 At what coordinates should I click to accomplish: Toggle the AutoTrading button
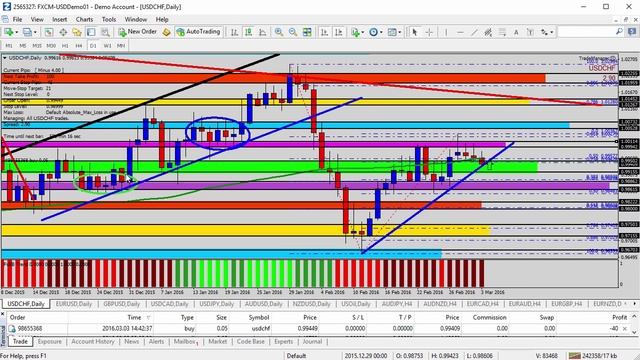click(198, 32)
